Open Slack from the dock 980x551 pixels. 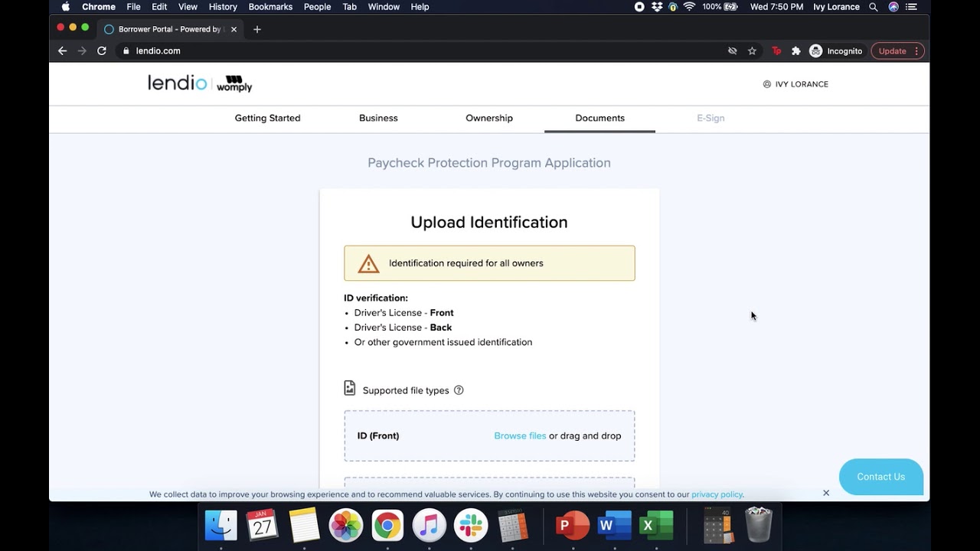471,526
